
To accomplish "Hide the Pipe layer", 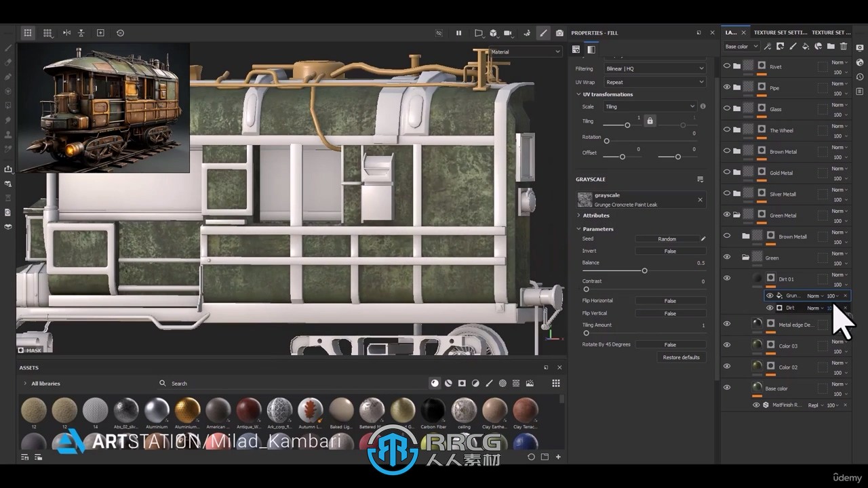I will pos(727,87).
